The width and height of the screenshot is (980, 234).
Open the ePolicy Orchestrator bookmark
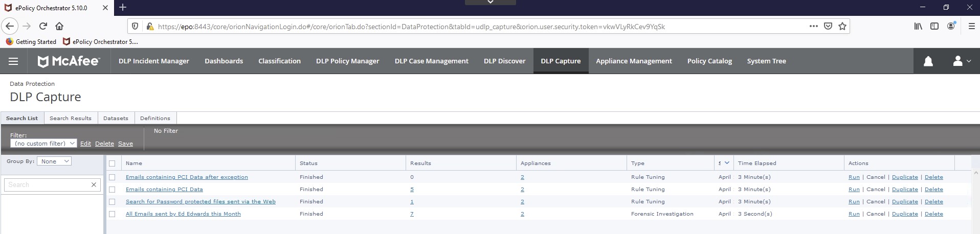point(100,42)
